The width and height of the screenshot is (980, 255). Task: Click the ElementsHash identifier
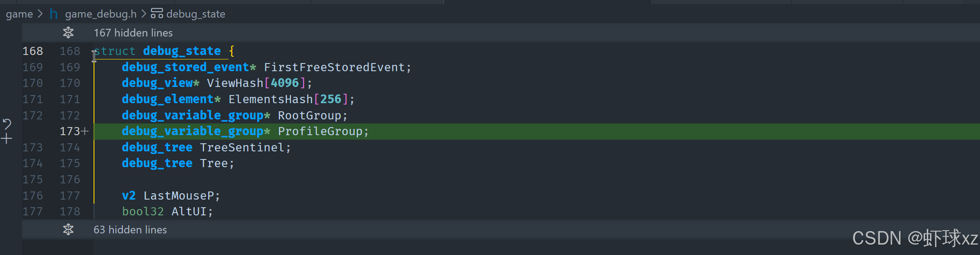(270, 99)
